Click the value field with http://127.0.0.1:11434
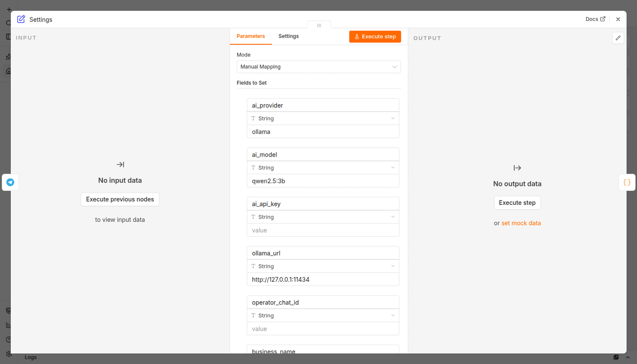This screenshot has width=637, height=364. [x=323, y=280]
